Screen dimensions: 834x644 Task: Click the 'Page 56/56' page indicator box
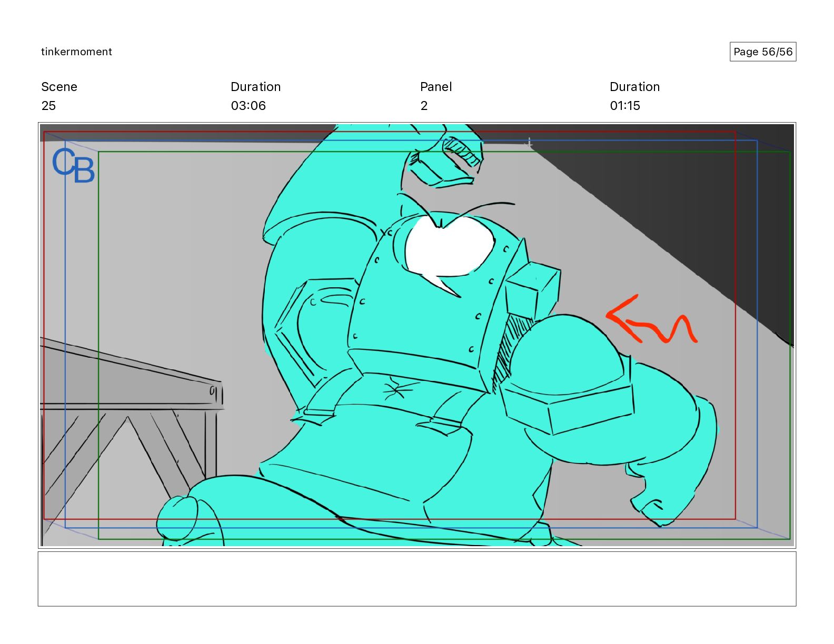(762, 52)
